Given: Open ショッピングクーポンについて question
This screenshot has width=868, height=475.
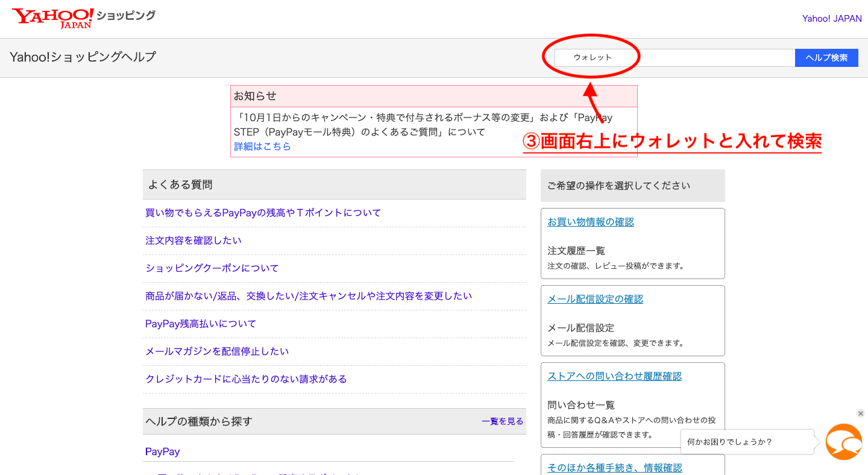Looking at the screenshot, I should 212,268.
